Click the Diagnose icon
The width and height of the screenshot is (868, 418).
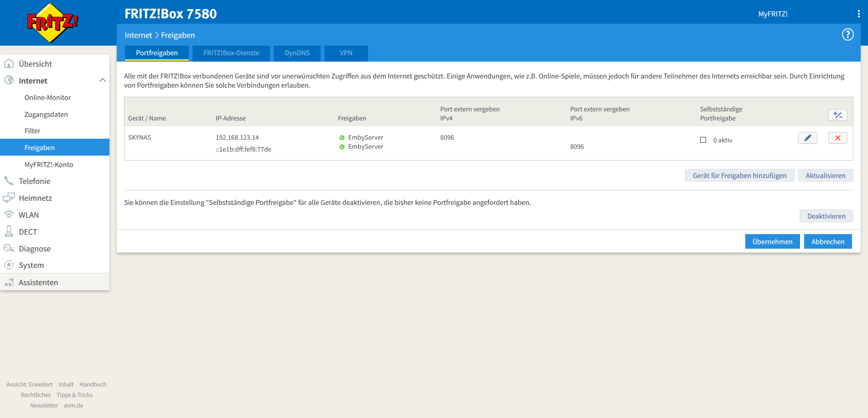(9, 248)
